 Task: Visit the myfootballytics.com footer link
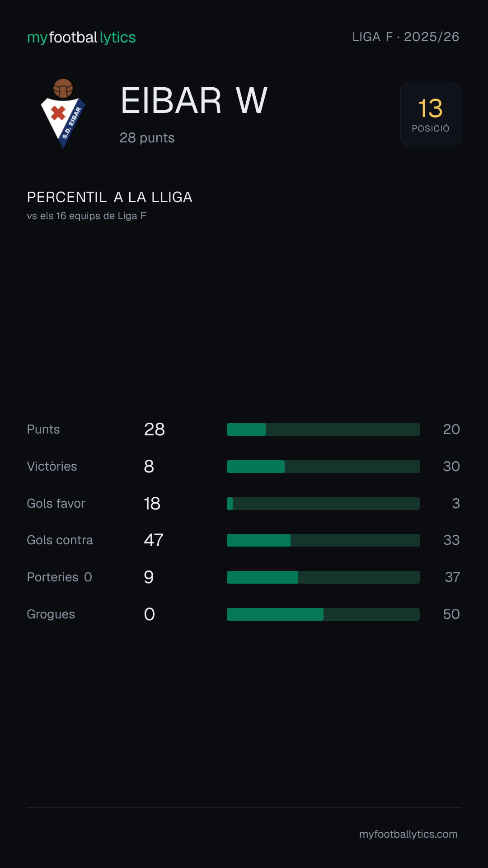coord(408,834)
